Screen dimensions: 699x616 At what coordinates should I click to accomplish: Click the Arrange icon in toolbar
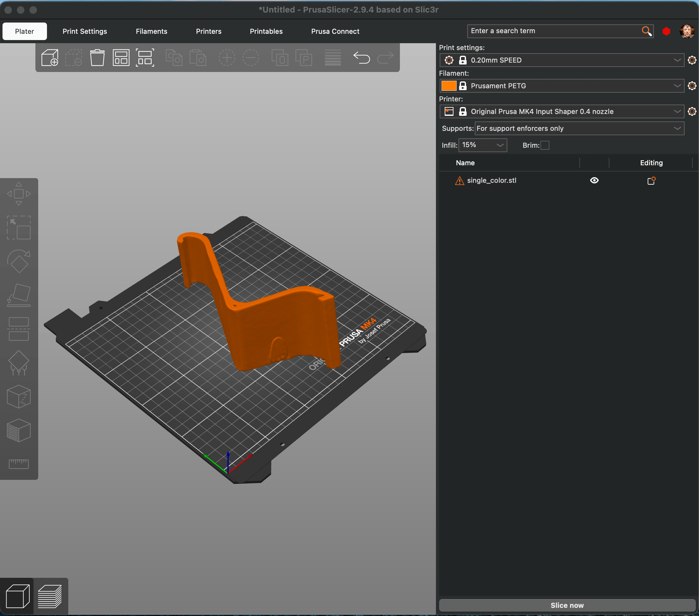coord(121,57)
